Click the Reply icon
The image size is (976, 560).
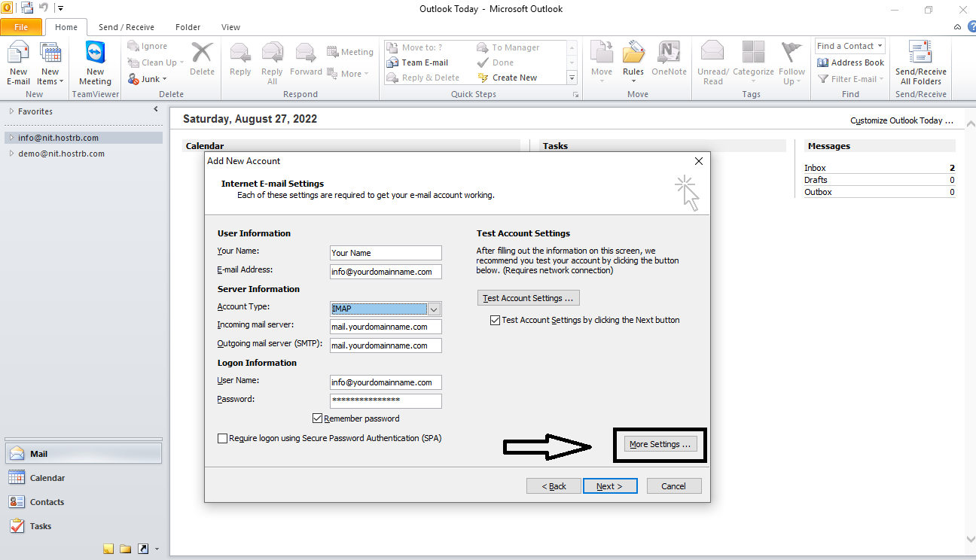click(x=240, y=59)
